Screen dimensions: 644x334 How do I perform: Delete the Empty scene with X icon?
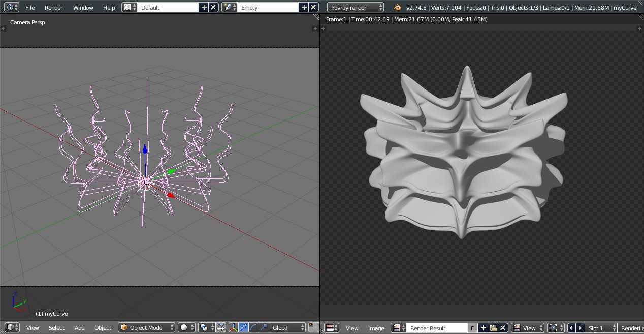click(314, 8)
